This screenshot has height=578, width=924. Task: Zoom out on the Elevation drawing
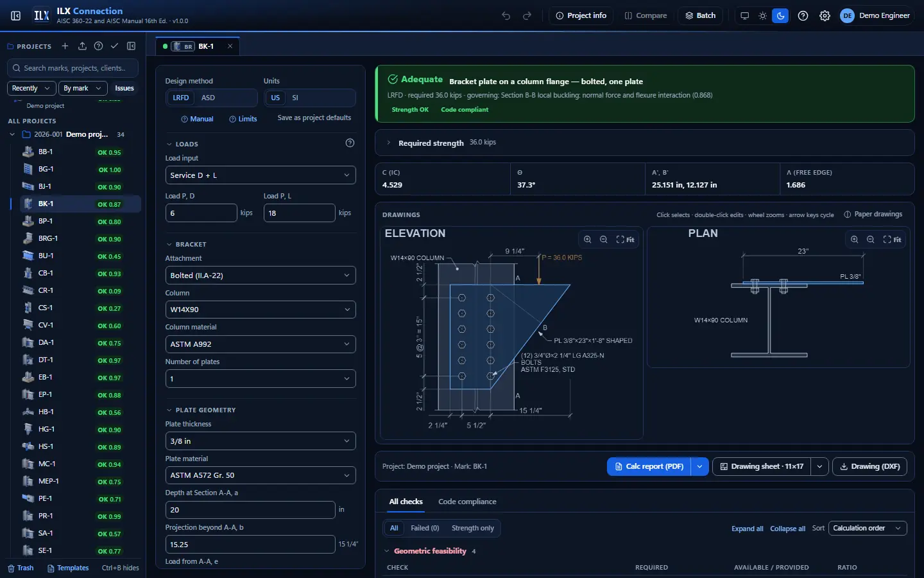tap(603, 240)
